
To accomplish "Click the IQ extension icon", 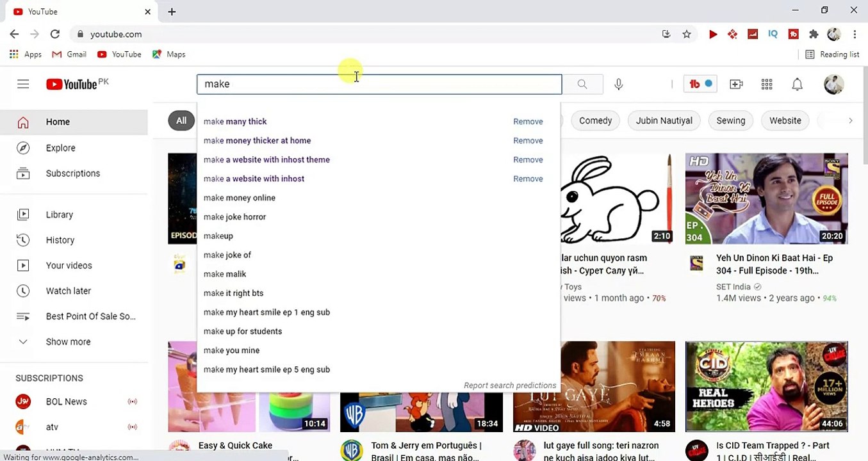I will pos(773,34).
